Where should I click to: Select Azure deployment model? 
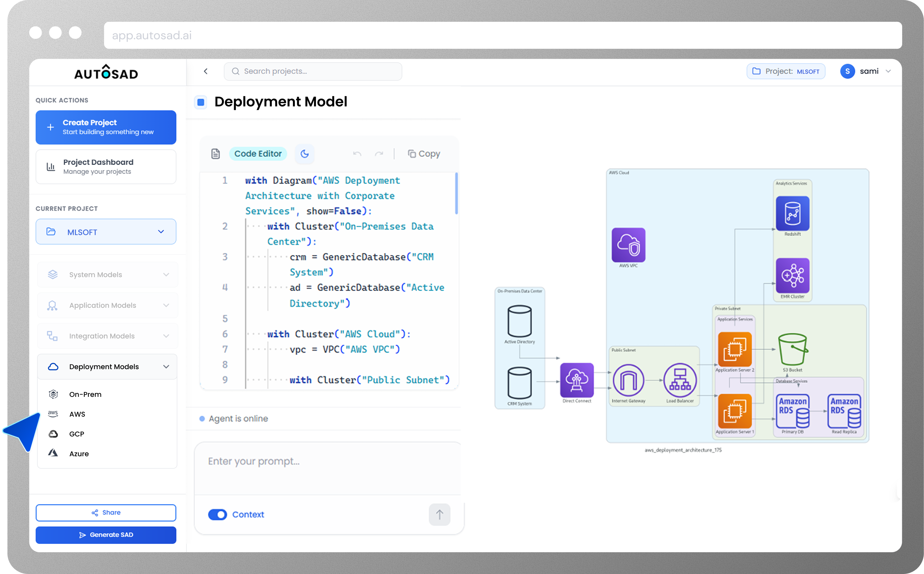coord(79,454)
